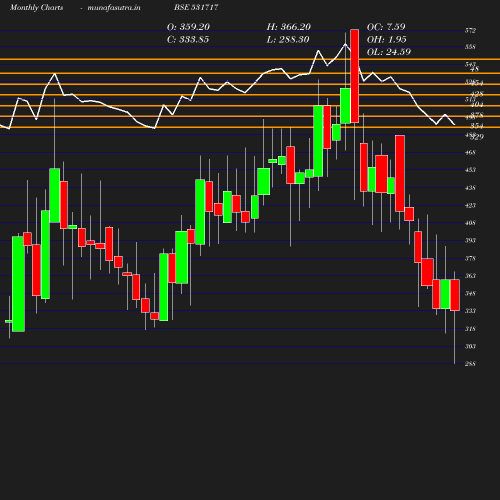Click the close value 'C: 333.85'
The height and width of the screenshot is (500, 500).
[x=188, y=39]
